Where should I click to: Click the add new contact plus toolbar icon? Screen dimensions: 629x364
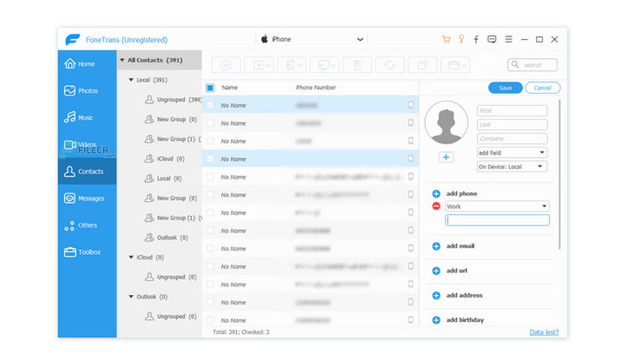click(x=226, y=65)
